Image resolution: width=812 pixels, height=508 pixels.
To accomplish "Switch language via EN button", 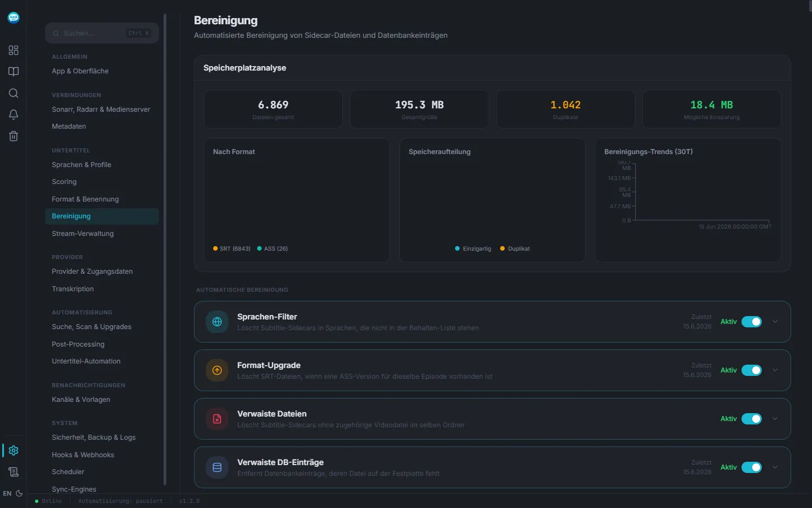I will [x=7, y=493].
